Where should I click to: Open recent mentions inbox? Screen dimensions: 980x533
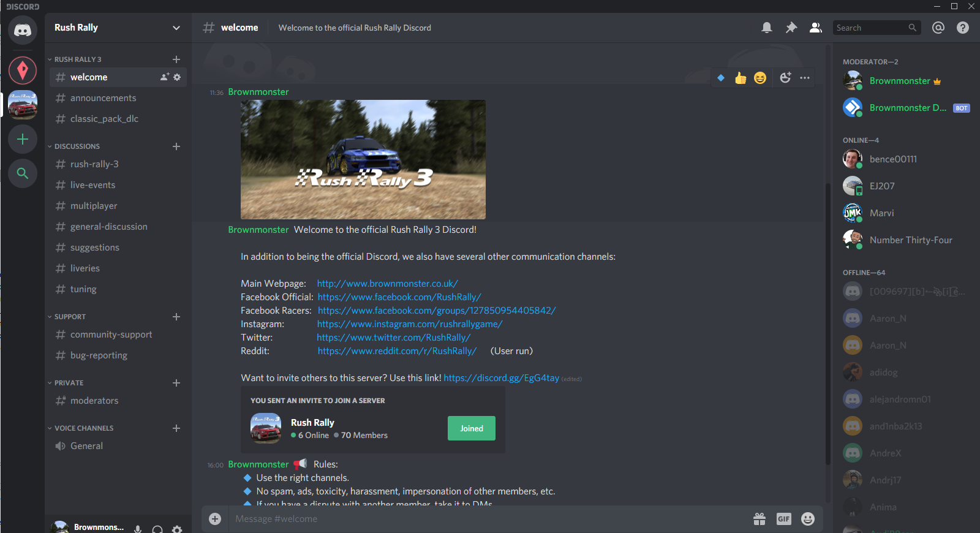click(x=938, y=28)
